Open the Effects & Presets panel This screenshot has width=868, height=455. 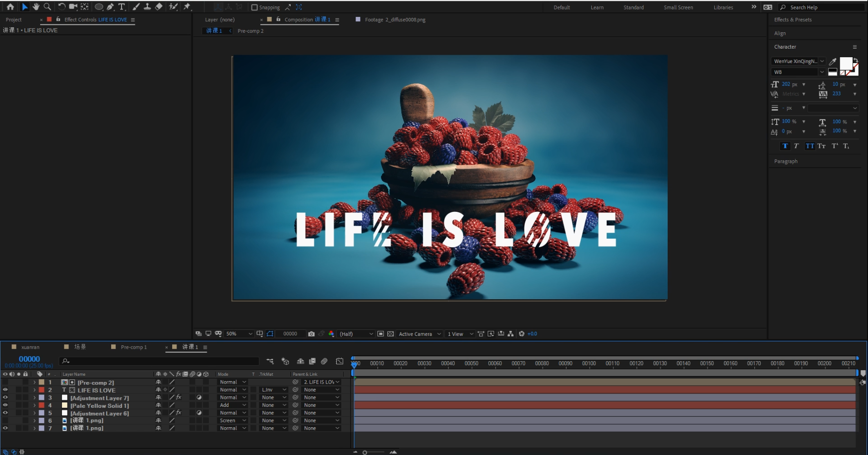coord(793,20)
